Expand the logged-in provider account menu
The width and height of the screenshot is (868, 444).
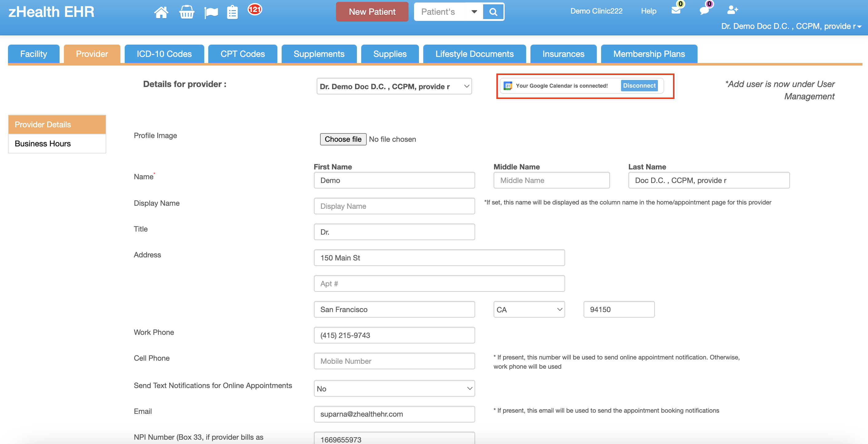(791, 26)
